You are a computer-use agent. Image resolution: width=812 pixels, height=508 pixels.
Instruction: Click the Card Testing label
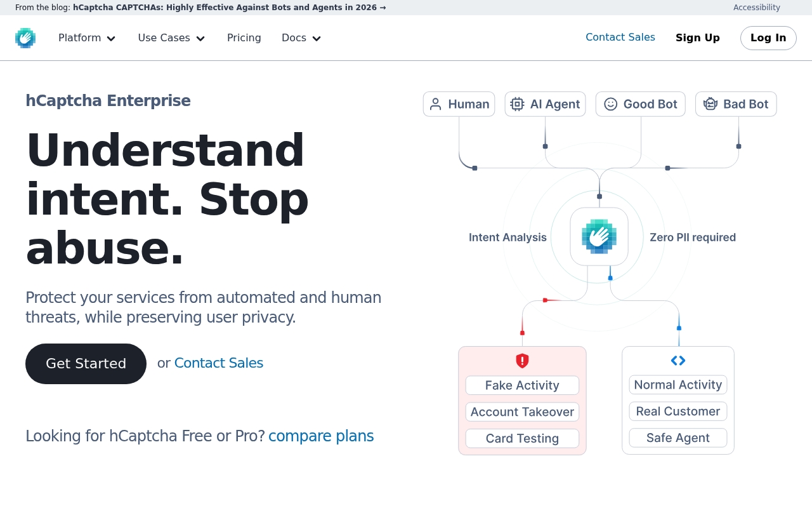pos(522,439)
